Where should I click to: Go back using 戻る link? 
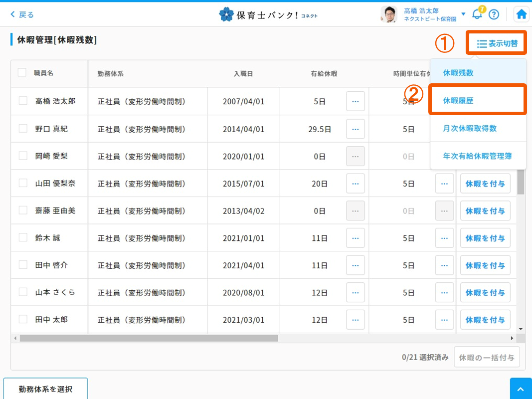coord(22,14)
